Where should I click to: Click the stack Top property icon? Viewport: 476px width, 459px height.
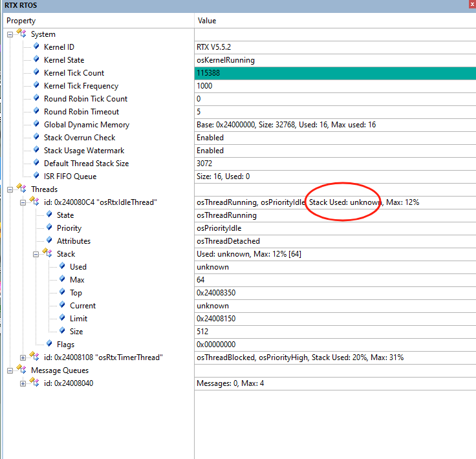click(x=62, y=292)
